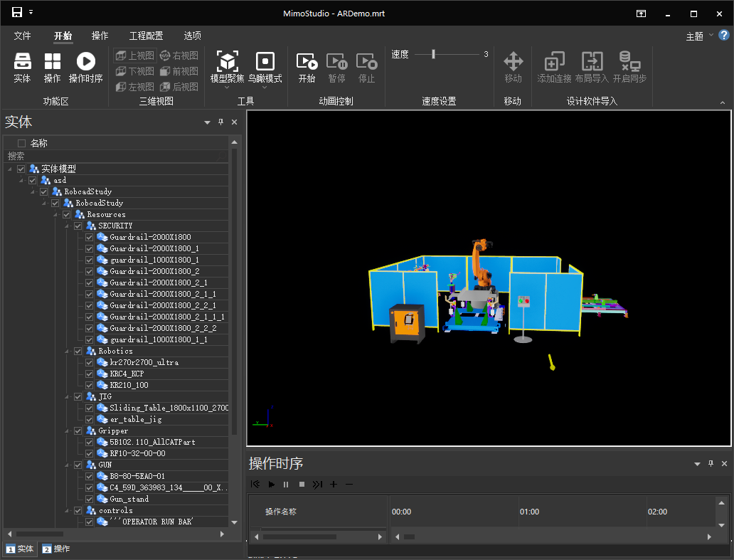Click the 移动 move tool icon
Screen dimensions: 734x560
513,62
